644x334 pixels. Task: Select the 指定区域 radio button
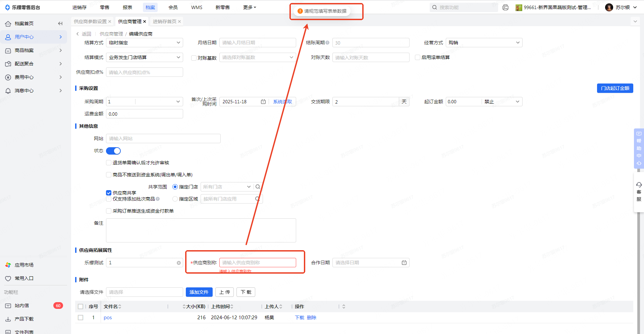175,199
